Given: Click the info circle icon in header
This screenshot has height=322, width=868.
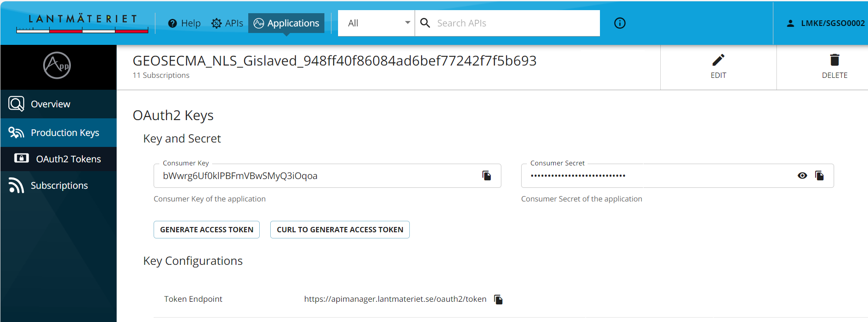Looking at the screenshot, I should [620, 23].
